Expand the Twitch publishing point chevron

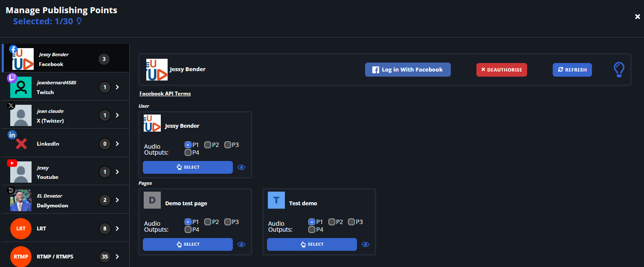[117, 87]
